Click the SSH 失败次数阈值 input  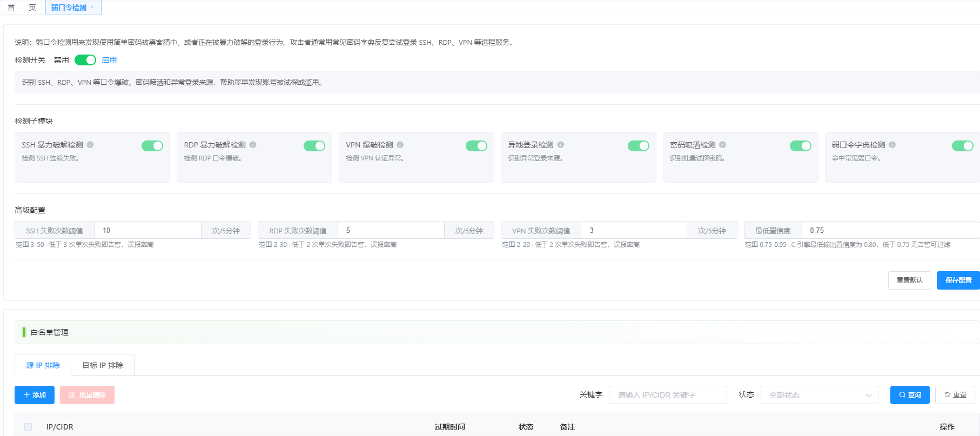pyautogui.click(x=147, y=230)
